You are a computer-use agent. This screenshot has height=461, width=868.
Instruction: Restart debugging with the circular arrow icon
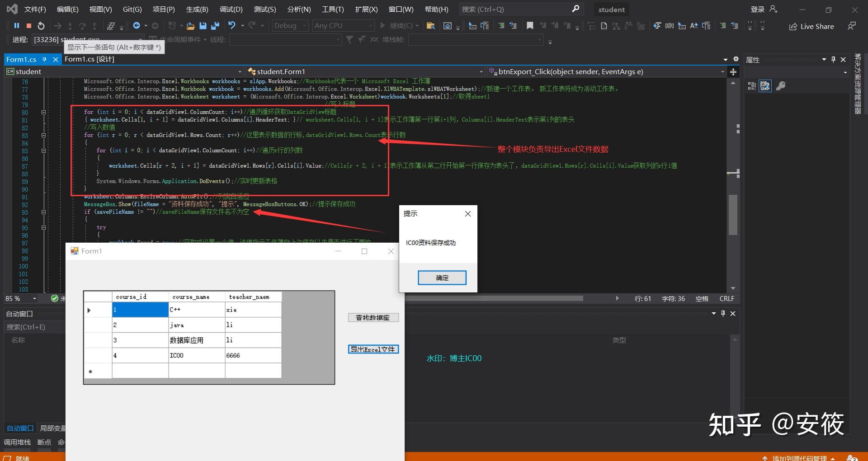[41, 26]
